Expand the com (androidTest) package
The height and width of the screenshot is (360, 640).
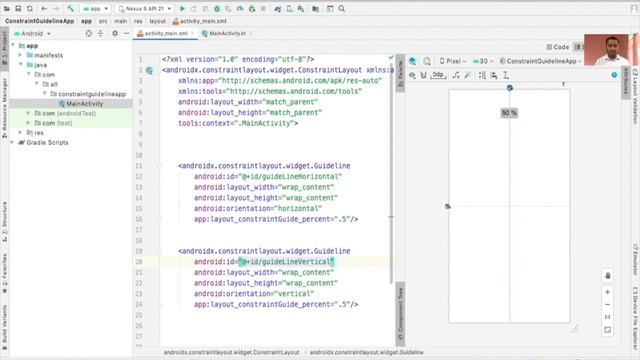tap(28, 113)
